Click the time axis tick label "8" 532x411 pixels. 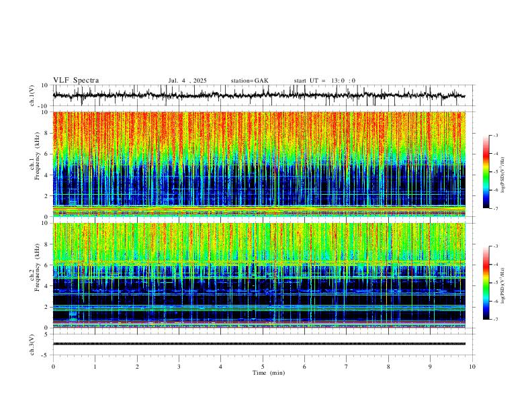[388, 367]
